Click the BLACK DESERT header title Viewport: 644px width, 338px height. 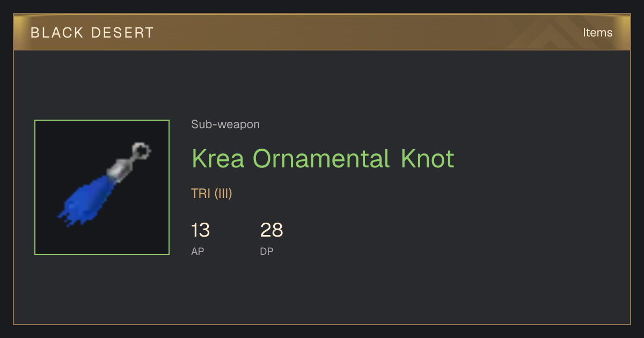(x=92, y=33)
